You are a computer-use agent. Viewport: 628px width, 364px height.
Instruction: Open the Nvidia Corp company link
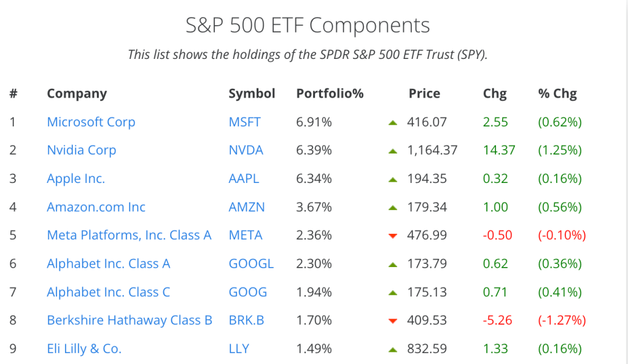pyautogui.click(x=82, y=150)
